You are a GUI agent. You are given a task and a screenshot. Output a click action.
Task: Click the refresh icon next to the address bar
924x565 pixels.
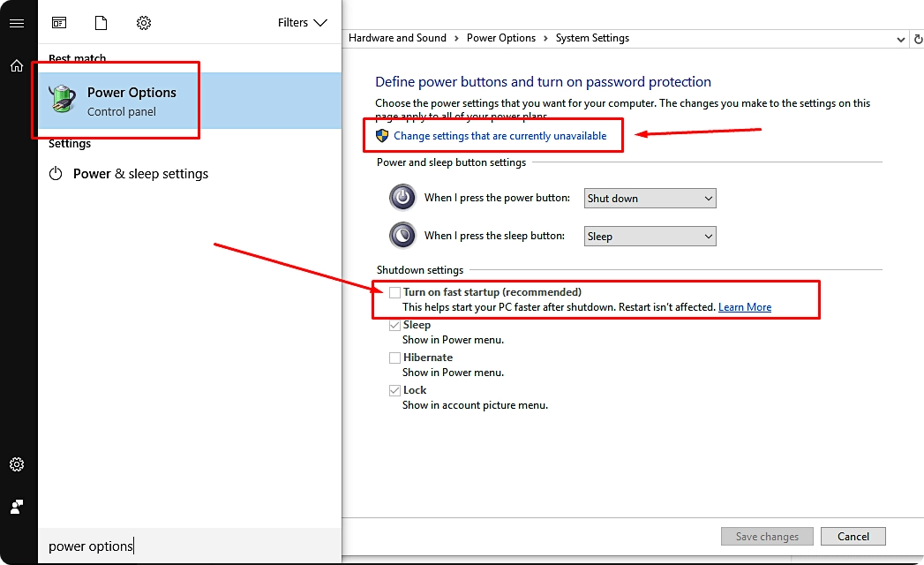(x=918, y=38)
